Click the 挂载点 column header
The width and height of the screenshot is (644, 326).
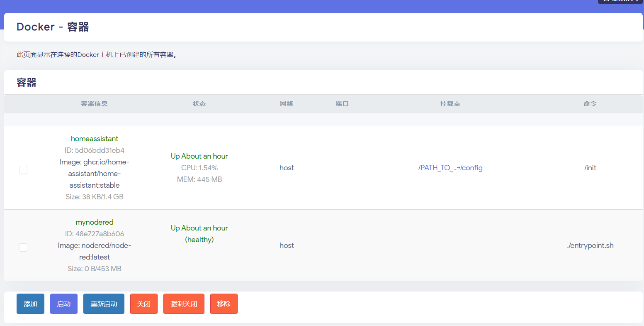[450, 103]
